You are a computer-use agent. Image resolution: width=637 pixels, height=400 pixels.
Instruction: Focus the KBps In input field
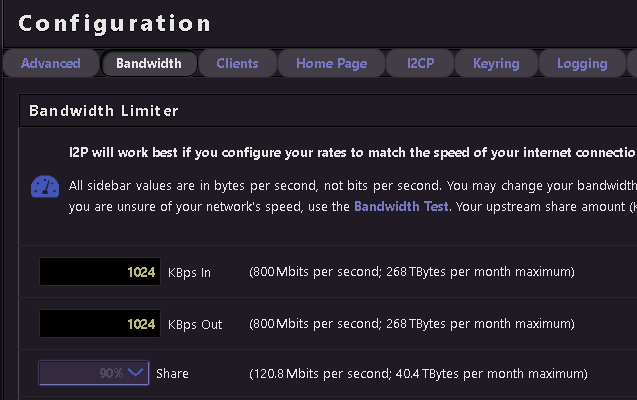pos(99,272)
